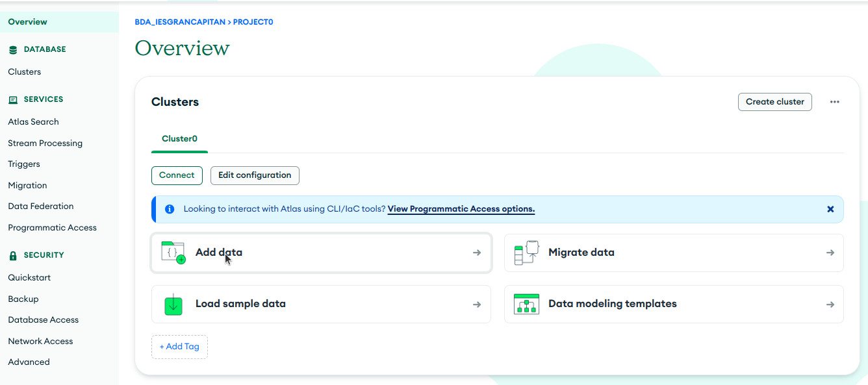Click the Security lock icon
This screenshot has width=868, height=385.
[x=13, y=256]
